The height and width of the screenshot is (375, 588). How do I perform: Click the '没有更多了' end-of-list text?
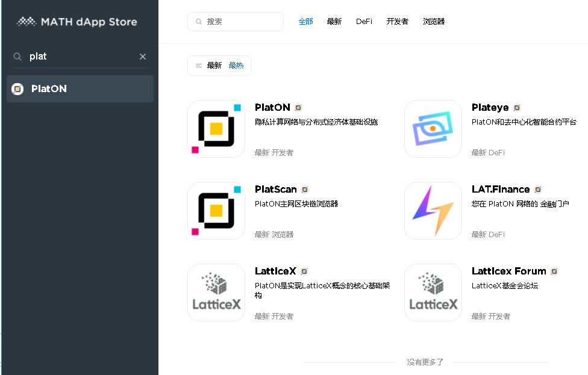[425, 362]
